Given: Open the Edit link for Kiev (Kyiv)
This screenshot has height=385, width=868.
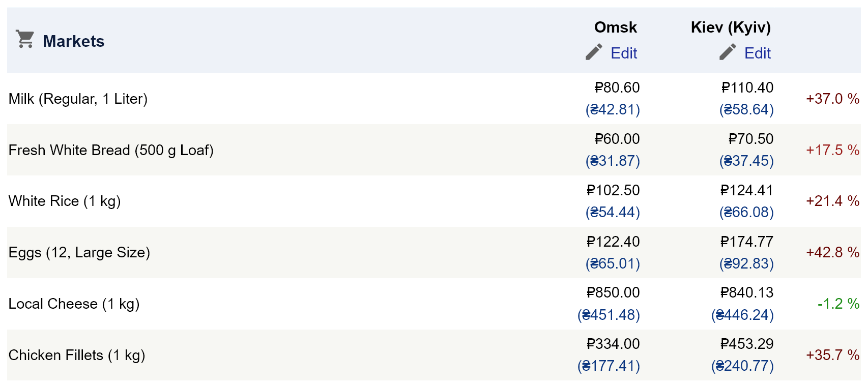Looking at the screenshot, I should pos(758,53).
